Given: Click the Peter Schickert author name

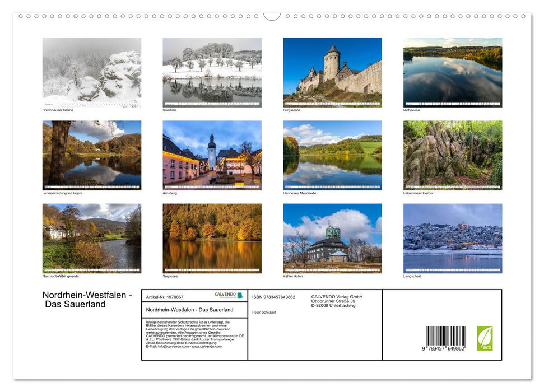Looking at the screenshot, I should (264, 312).
